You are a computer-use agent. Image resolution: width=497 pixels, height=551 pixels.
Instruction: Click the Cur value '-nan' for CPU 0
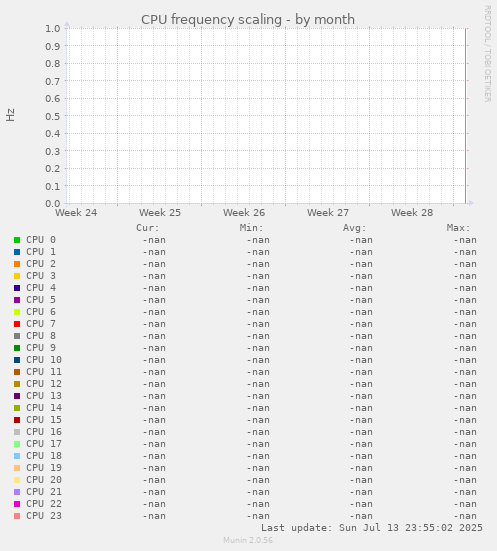click(x=154, y=240)
